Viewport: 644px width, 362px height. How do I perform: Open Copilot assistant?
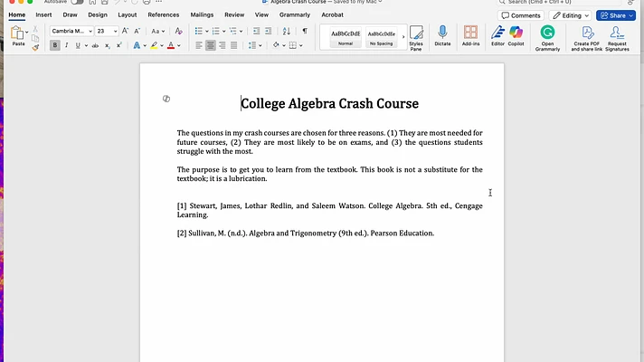(516, 35)
